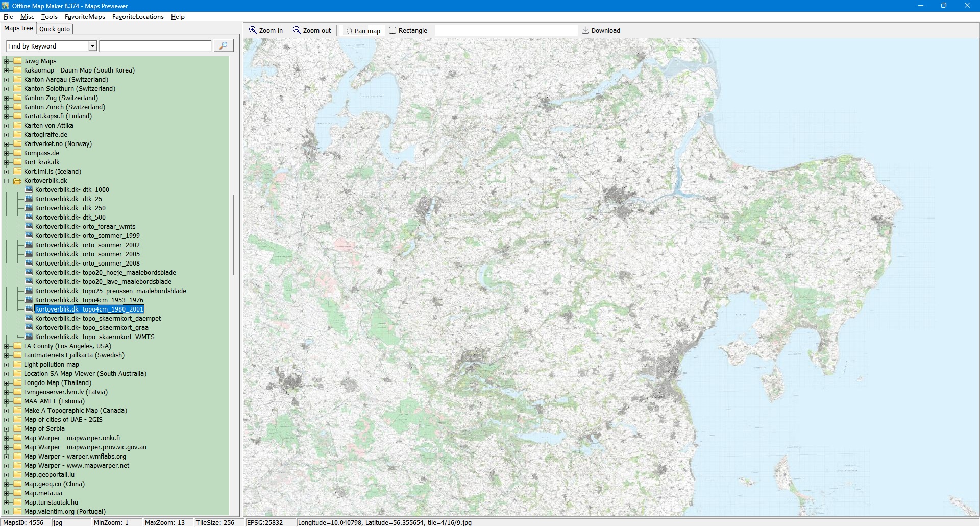Open the Tools menu

[49, 17]
